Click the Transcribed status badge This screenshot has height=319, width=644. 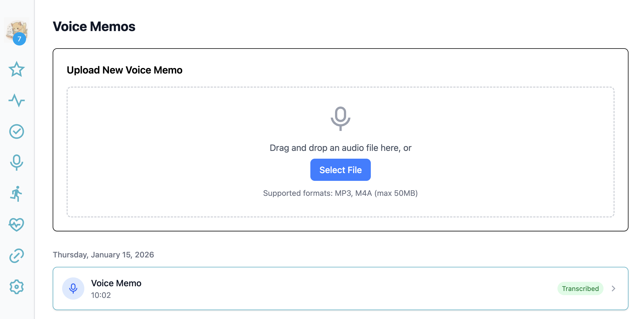click(x=580, y=288)
